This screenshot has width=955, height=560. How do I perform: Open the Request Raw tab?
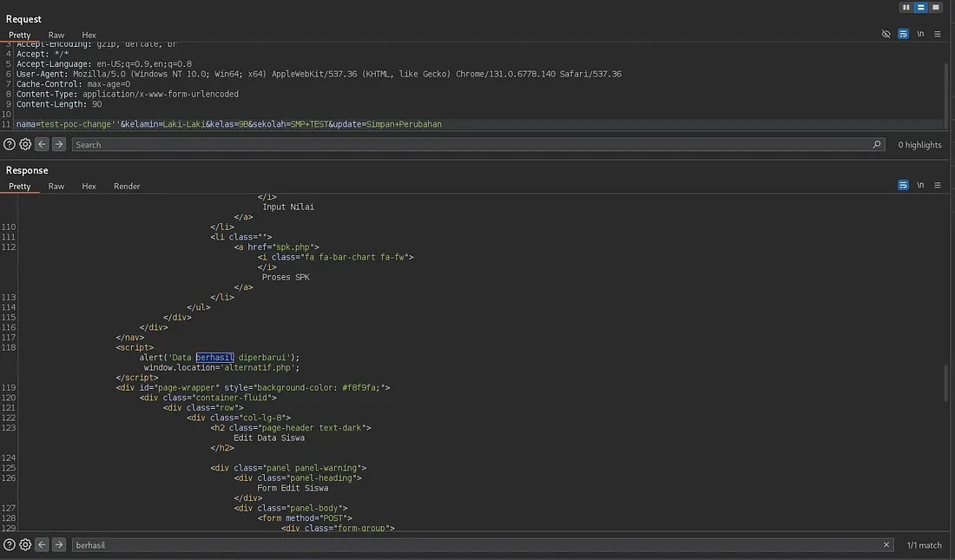pyautogui.click(x=56, y=36)
